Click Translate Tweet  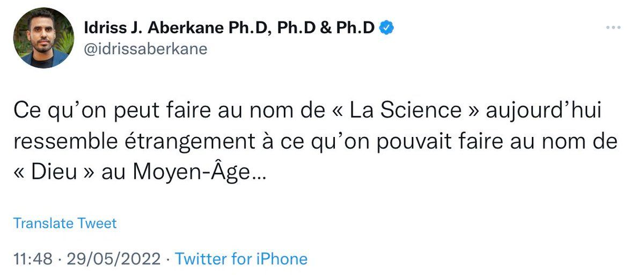click(x=65, y=223)
